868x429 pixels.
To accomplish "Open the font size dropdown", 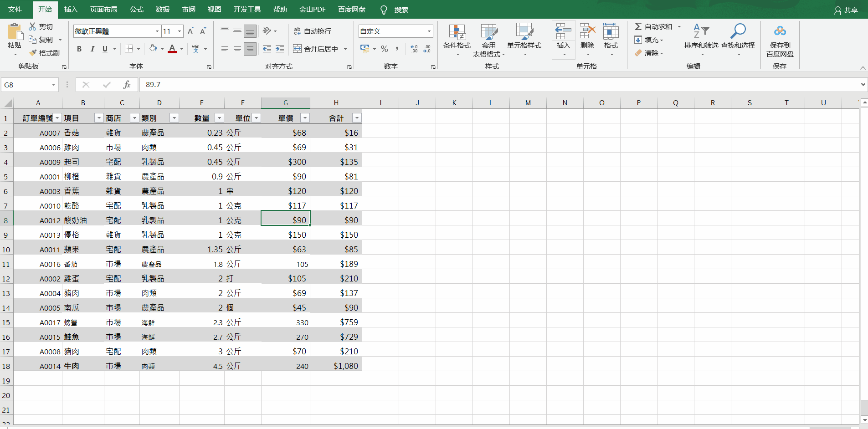I will 180,31.
